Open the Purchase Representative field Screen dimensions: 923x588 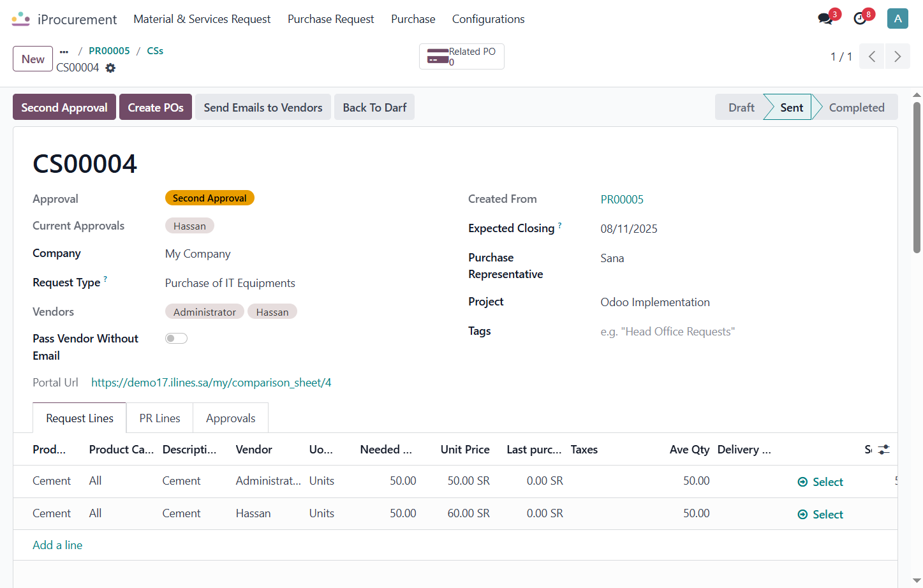tap(739, 258)
